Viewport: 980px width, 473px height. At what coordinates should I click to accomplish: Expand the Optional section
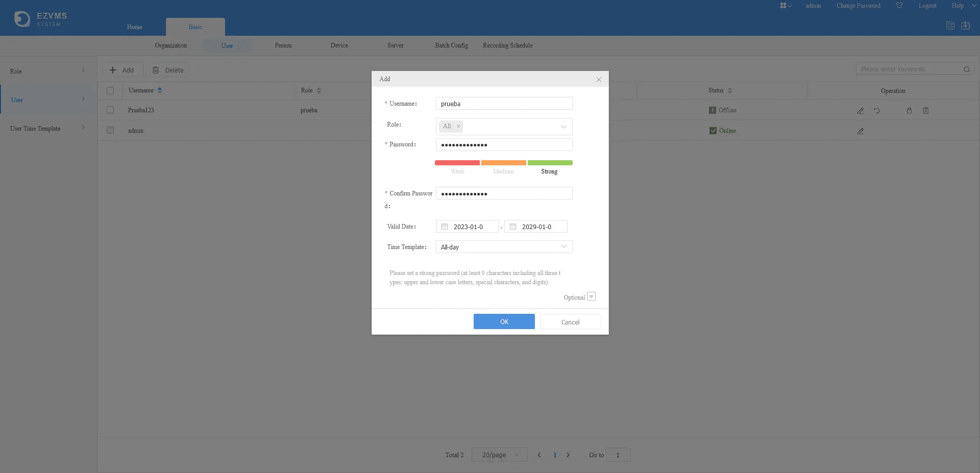[x=591, y=296]
